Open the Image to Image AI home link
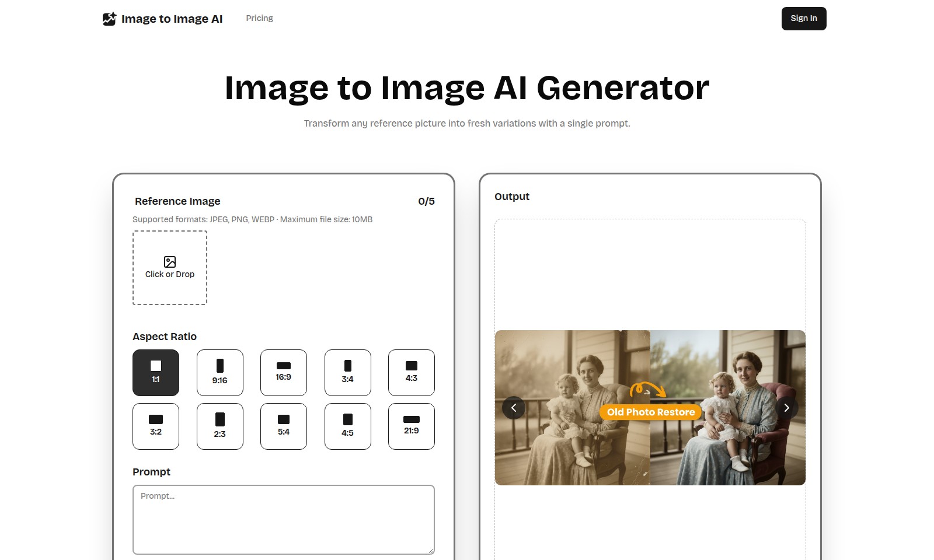 (x=163, y=19)
